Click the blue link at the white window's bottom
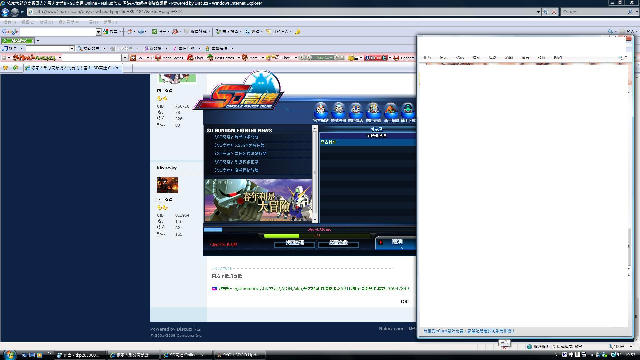This screenshot has width=640, height=360. pos(468,331)
